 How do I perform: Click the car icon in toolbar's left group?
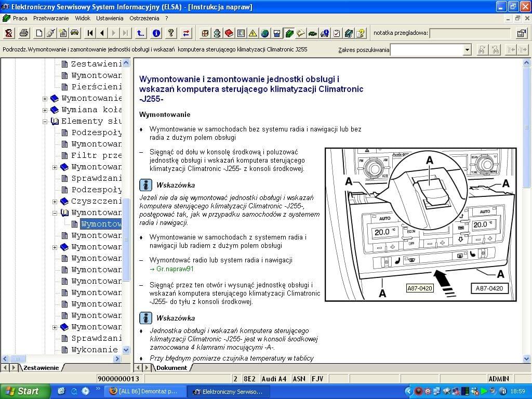point(75,33)
